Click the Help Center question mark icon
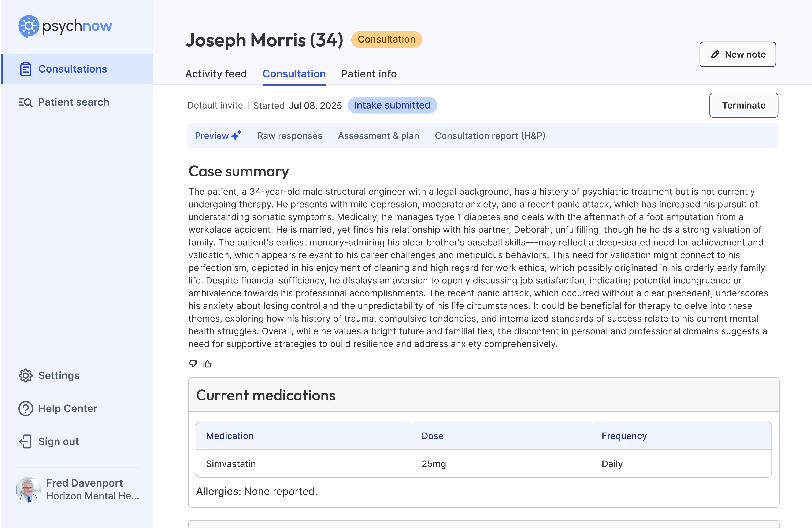Viewport: 812px width, 528px height. point(26,408)
